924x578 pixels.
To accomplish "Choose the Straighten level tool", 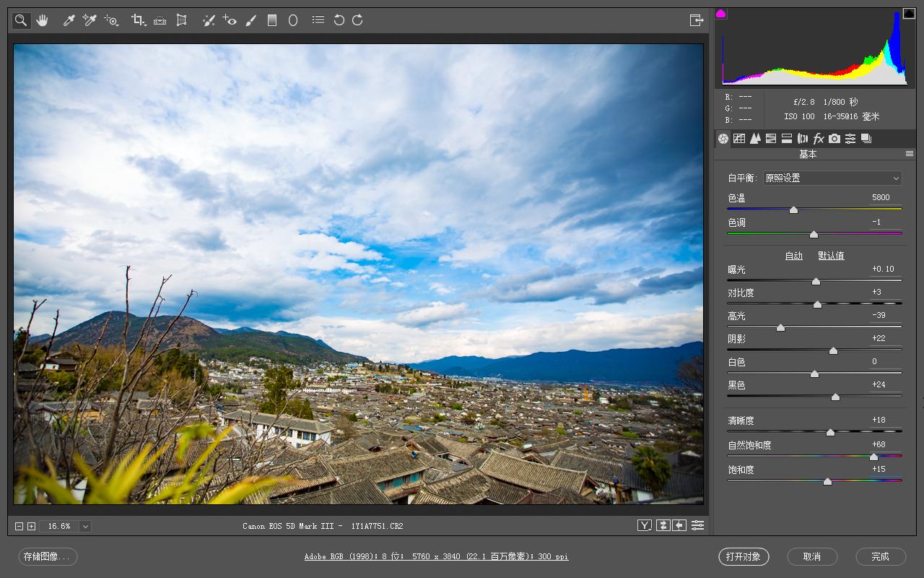I will (x=160, y=20).
